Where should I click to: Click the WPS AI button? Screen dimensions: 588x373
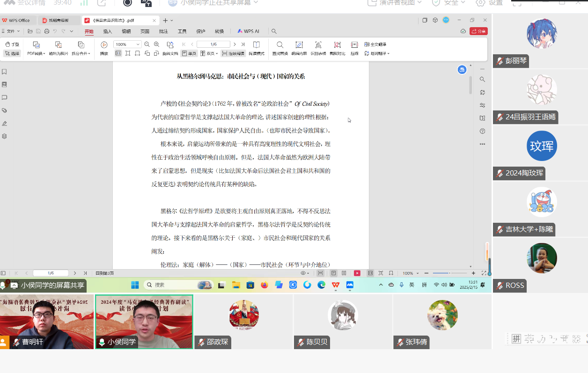248,31
